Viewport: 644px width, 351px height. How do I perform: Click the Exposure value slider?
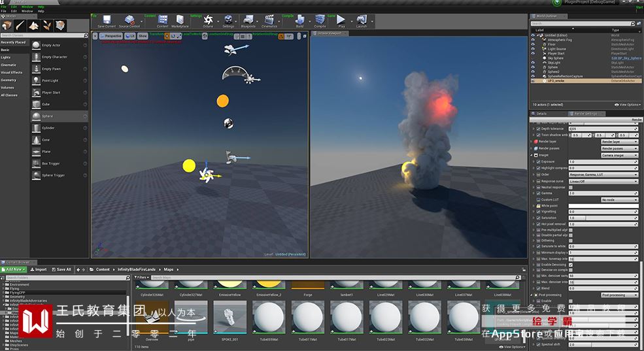[603, 161]
